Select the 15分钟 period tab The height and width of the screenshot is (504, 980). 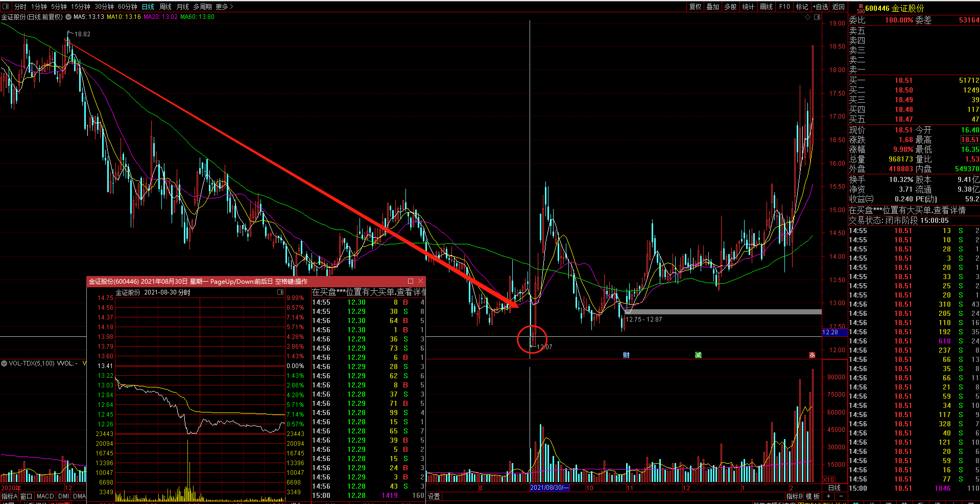click(81, 7)
